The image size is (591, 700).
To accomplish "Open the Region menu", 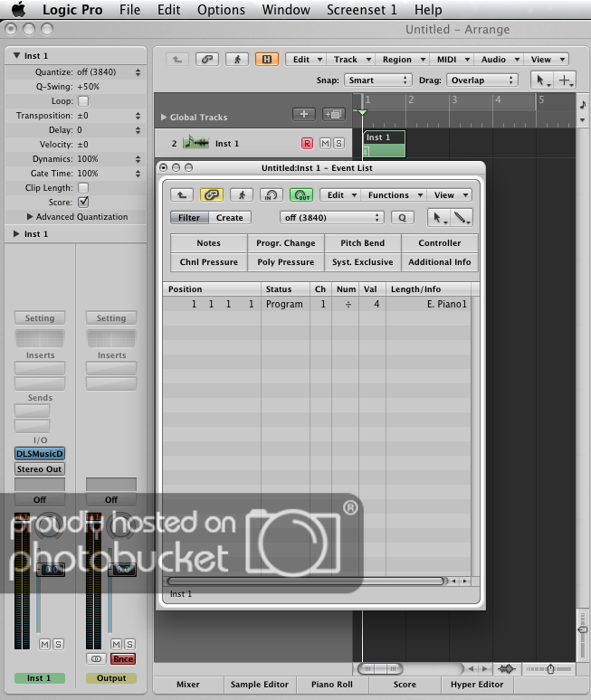I will (403, 60).
